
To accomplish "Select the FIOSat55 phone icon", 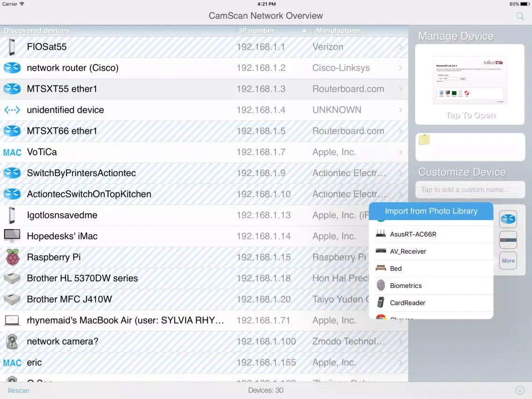I will (12, 47).
